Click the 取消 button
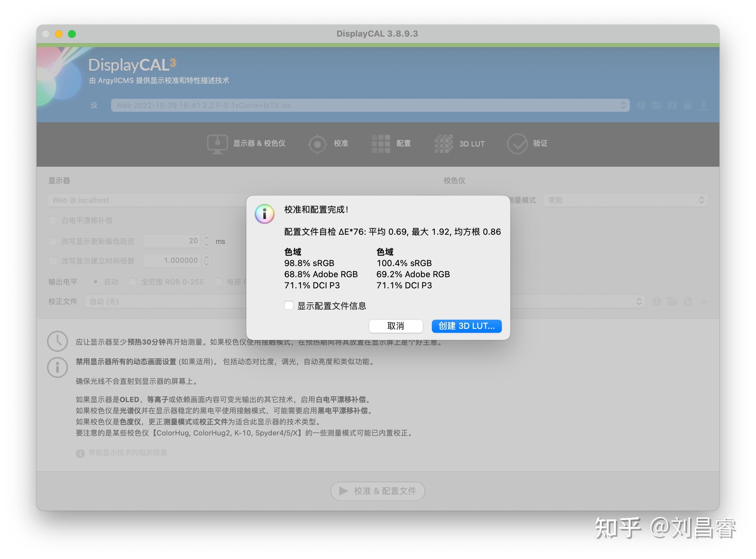The height and width of the screenshot is (559, 756). pos(396,326)
